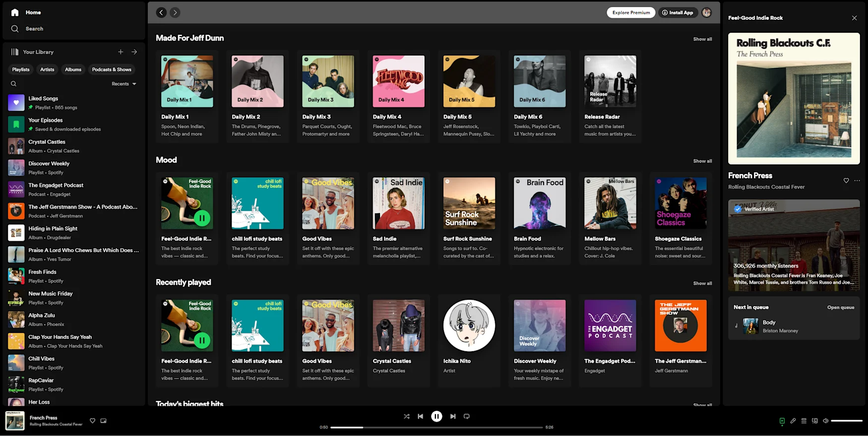Screen dimensions: 868x436
Task: Toggle repeat mode
Action: pos(467,416)
